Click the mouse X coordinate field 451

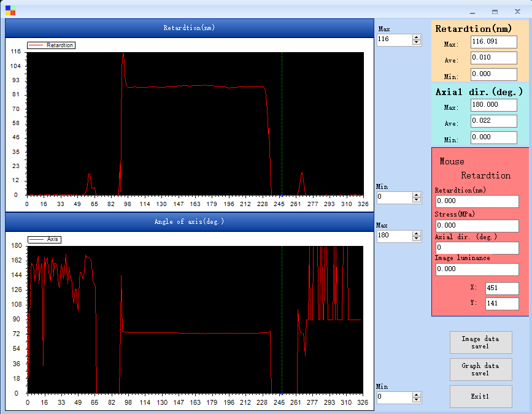(501, 288)
